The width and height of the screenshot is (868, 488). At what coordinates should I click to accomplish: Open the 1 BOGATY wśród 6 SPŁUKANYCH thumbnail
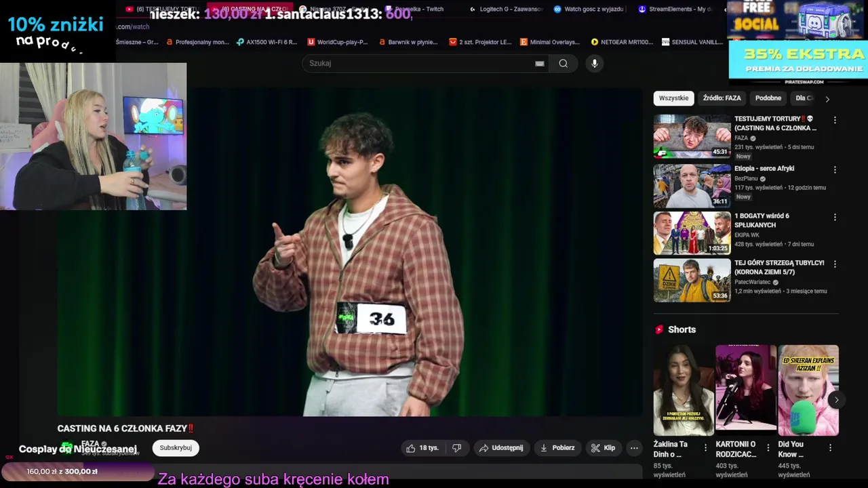692,233
